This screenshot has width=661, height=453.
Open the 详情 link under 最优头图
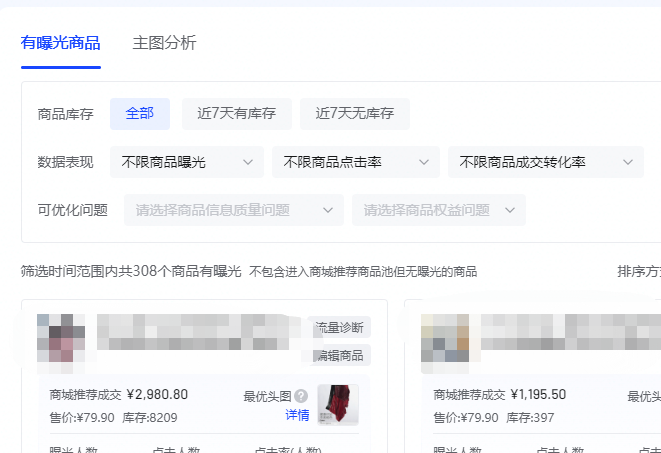pos(297,415)
